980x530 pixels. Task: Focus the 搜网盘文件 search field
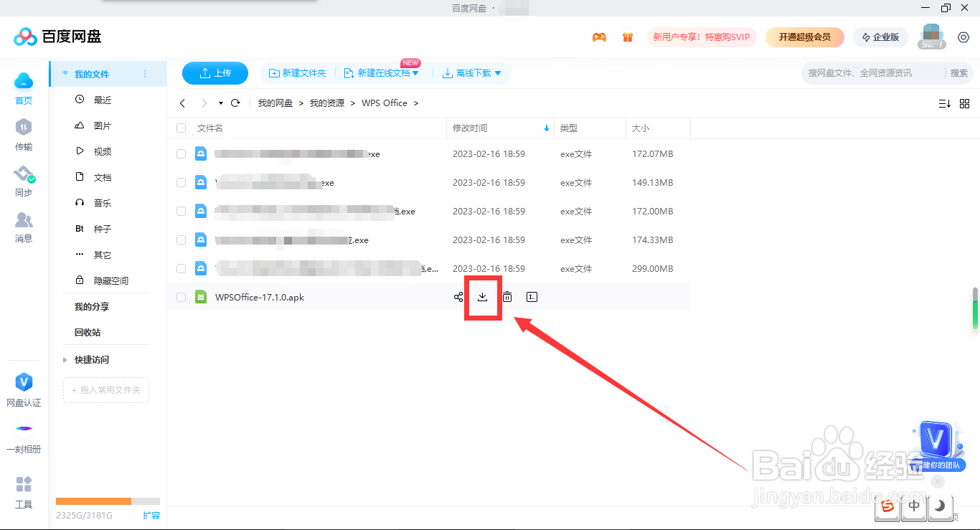point(872,73)
